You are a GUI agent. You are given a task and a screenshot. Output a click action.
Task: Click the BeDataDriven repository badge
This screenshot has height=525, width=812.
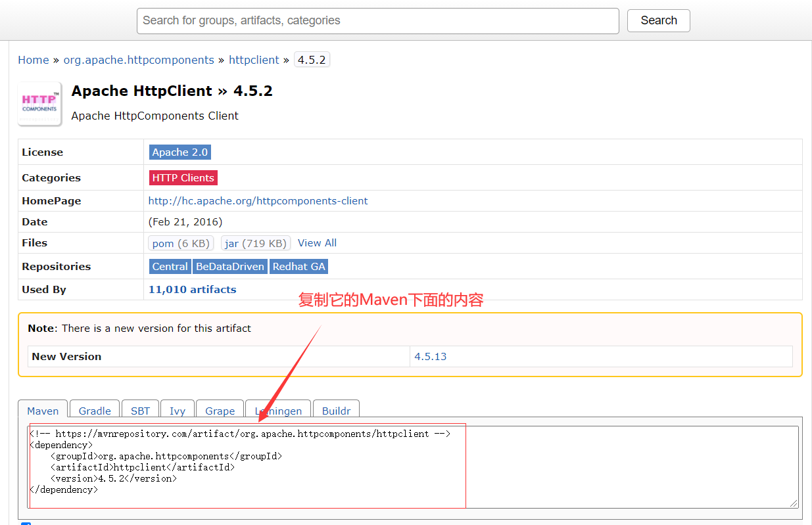[x=229, y=266]
